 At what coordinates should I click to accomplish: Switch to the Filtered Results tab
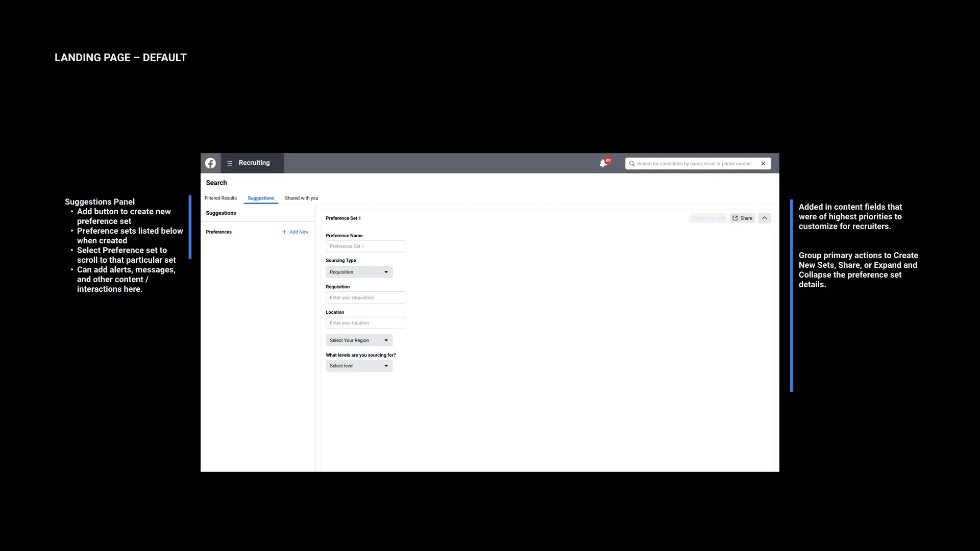(220, 198)
